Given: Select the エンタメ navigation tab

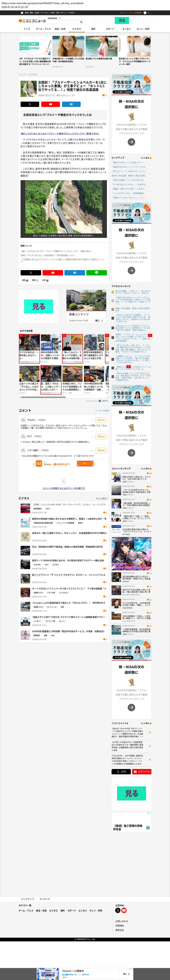Looking at the screenshot, I should [x=126, y=29].
